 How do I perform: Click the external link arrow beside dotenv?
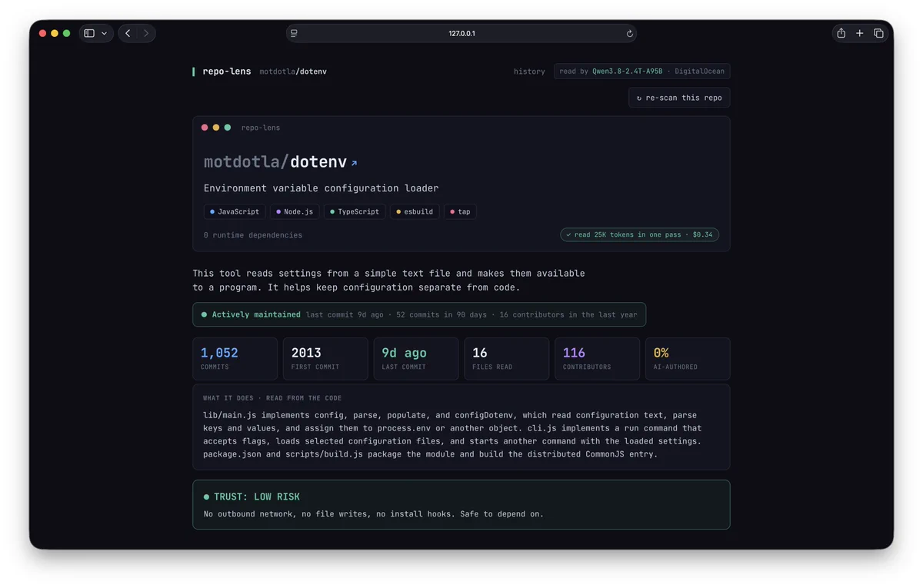coord(354,163)
